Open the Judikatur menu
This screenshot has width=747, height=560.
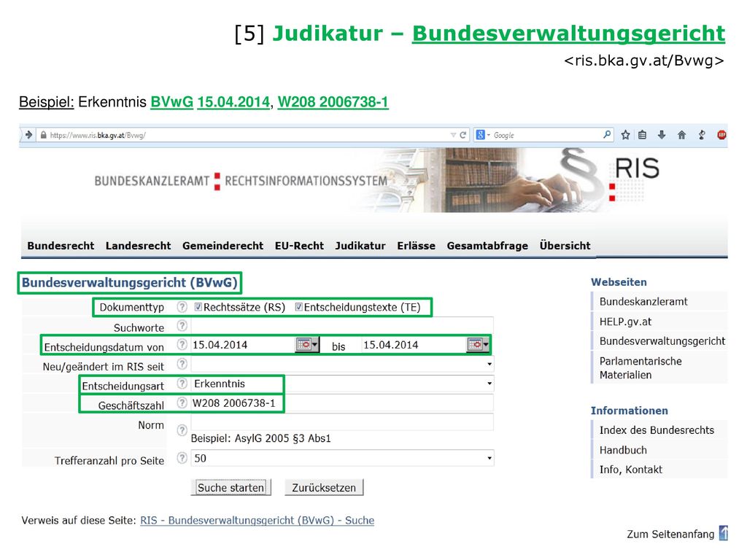coord(360,246)
